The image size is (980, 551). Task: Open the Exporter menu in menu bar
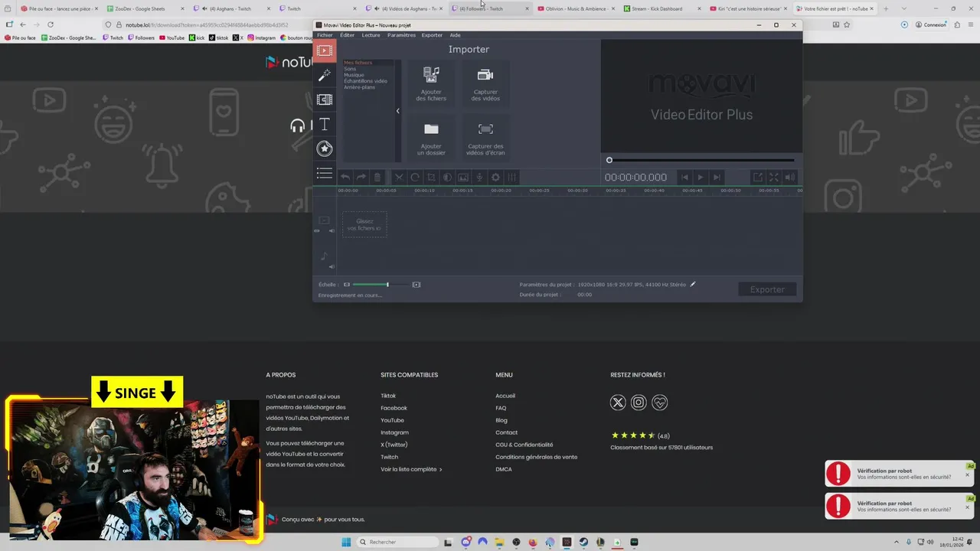432,35
